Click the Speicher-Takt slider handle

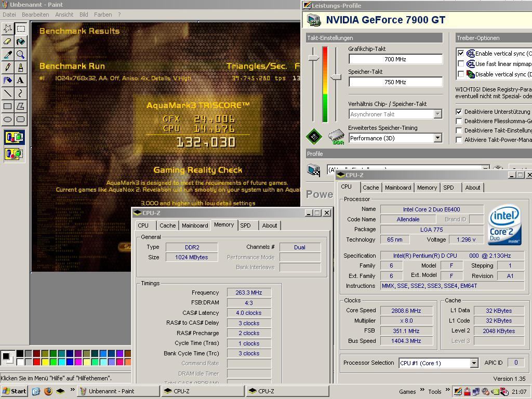coord(336,77)
